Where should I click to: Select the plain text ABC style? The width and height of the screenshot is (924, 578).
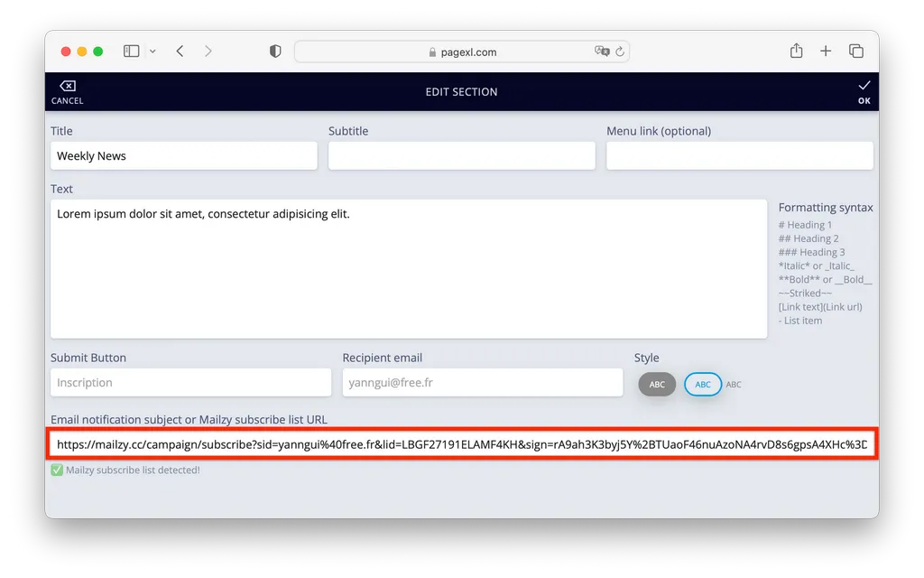[x=734, y=385]
